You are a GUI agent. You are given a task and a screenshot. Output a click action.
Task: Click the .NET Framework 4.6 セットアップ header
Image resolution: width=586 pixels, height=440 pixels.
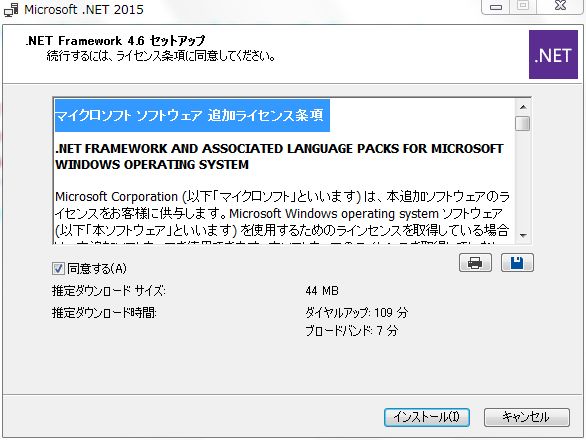[x=115, y=40]
